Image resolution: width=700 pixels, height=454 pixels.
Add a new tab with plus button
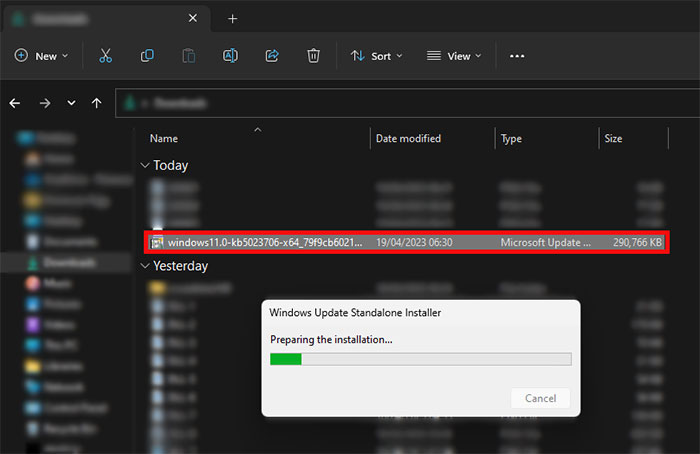coord(232,19)
